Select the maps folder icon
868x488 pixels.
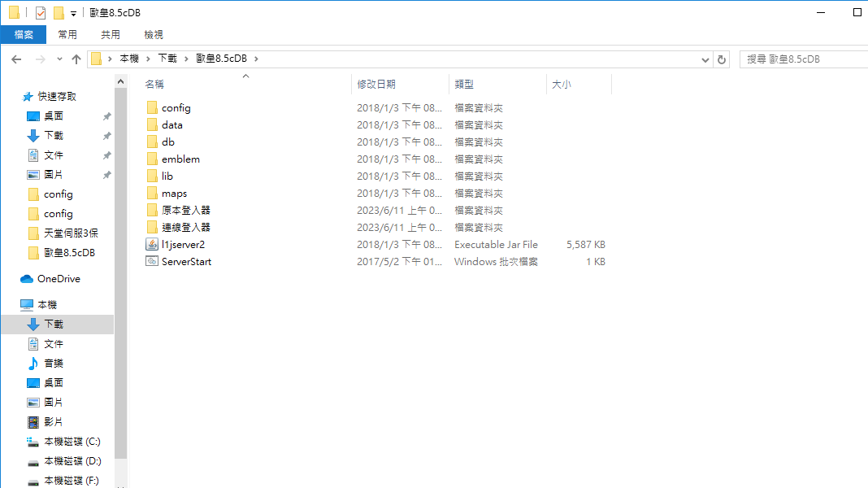pos(152,194)
